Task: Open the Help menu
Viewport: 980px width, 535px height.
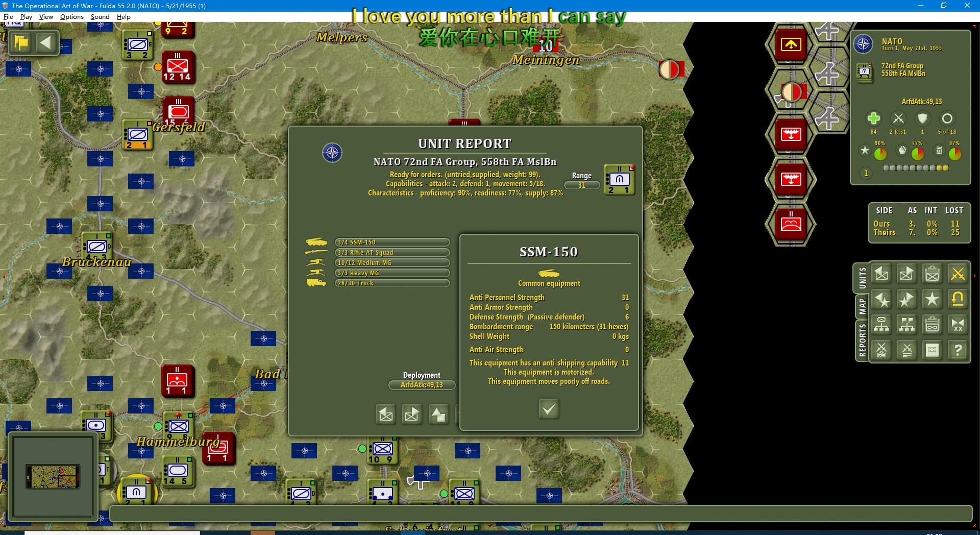Action: point(124,16)
